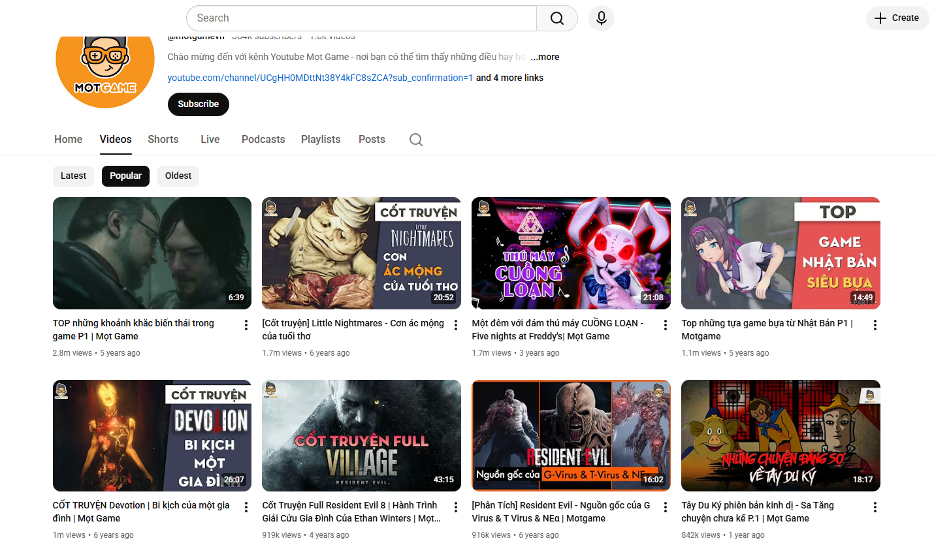Switch to the Shorts tab
934x560 pixels.
click(163, 140)
